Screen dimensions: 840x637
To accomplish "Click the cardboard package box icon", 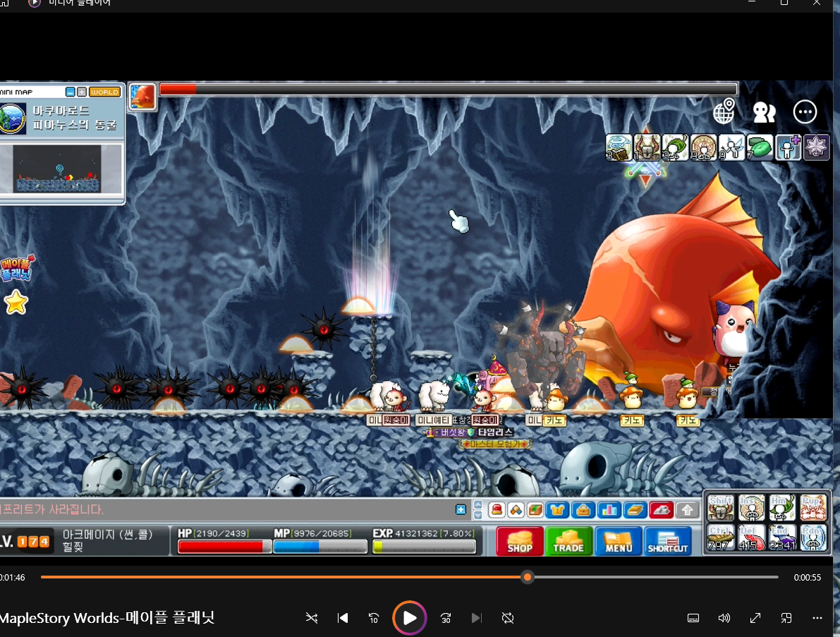I will point(535,509).
